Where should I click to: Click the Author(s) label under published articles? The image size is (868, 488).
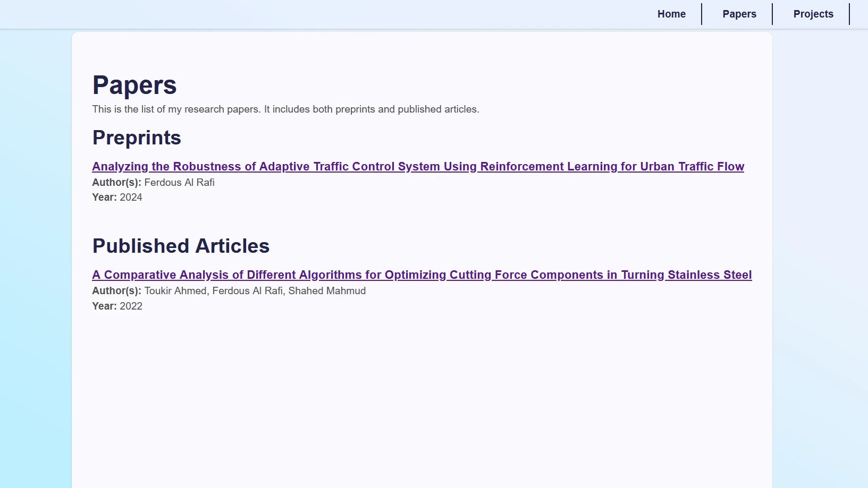[116, 290]
